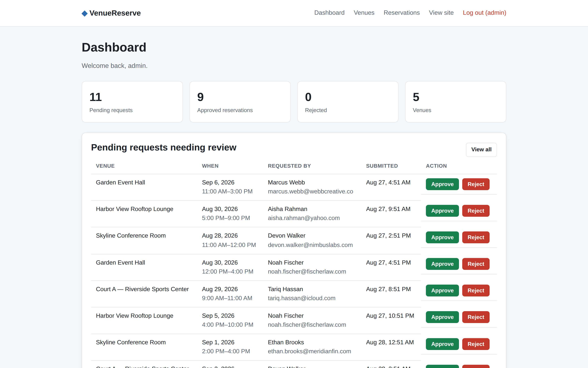Log out of the admin account
Viewport: 588px width, 368px height.
(x=484, y=13)
